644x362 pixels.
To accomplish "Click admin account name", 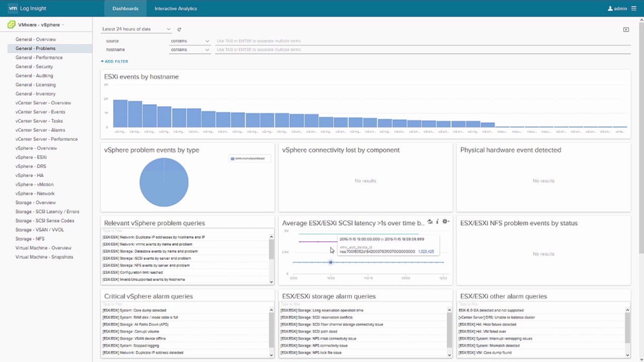I will coord(620,9).
